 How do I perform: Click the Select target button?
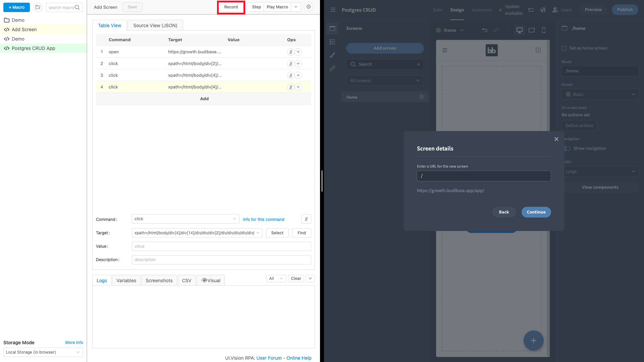(x=277, y=233)
